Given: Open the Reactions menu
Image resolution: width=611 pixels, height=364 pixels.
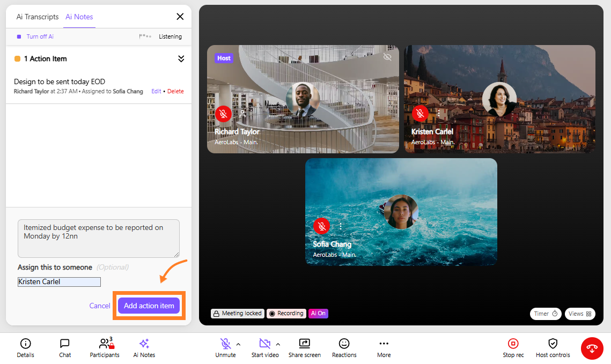Looking at the screenshot, I should [344, 347].
